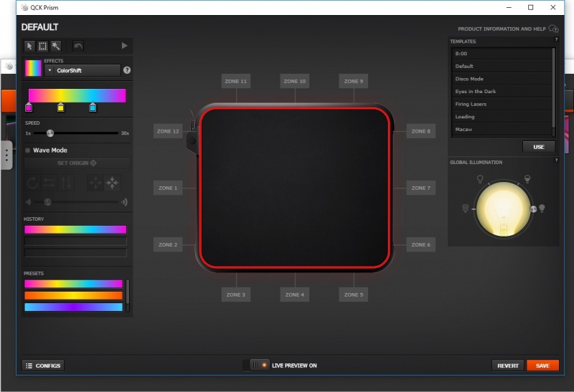
Task: Open Product Information and Help link
Action: [508, 29]
